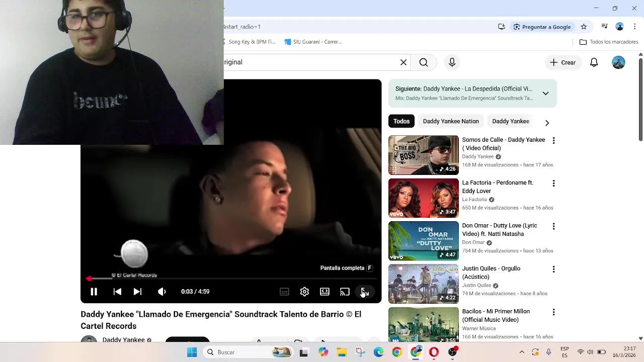Open Opera browser from the taskbar
The image size is (644, 362).
click(x=434, y=352)
